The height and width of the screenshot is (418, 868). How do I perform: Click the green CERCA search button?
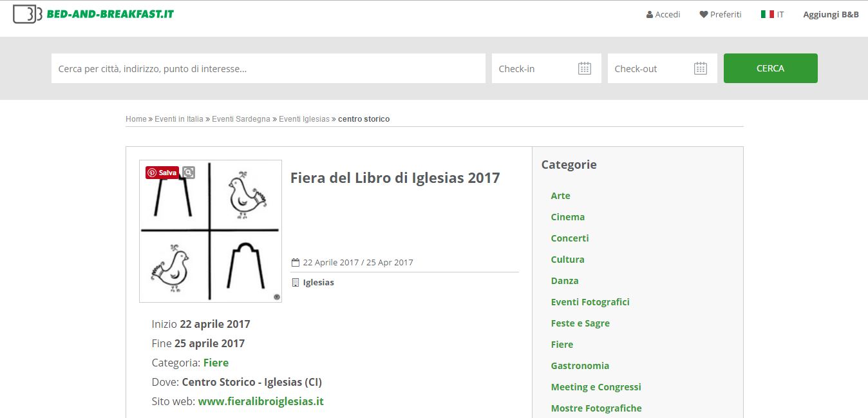click(x=771, y=68)
